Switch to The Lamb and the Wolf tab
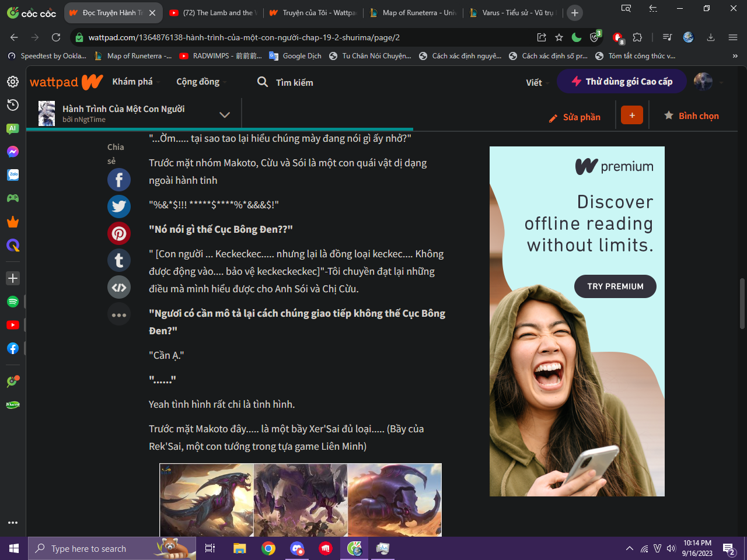This screenshot has width=747, height=560. (x=213, y=12)
